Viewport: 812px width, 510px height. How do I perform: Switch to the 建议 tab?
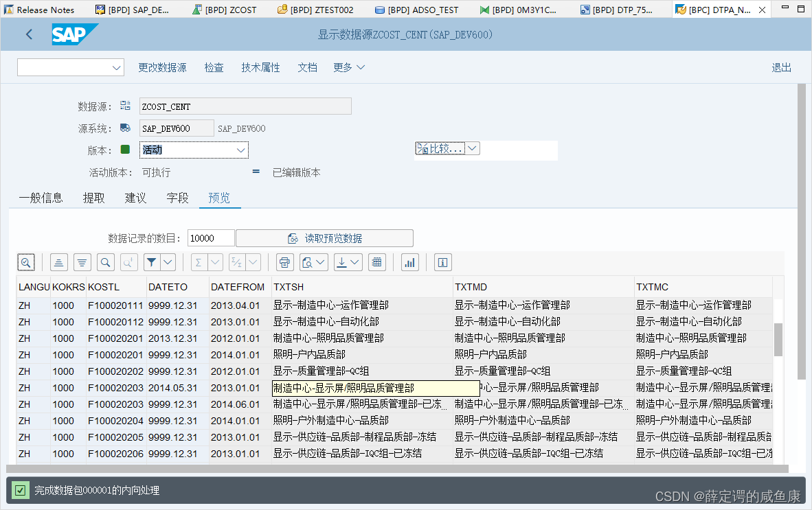[x=136, y=198]
